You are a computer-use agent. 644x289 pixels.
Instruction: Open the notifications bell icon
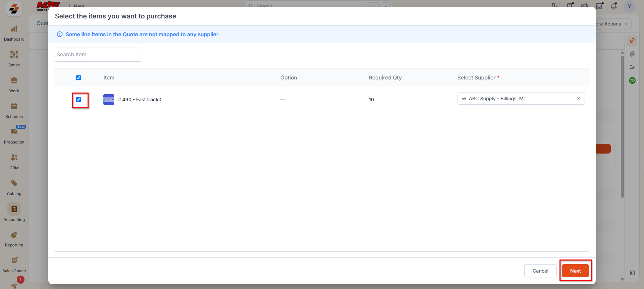pos(614,6)
